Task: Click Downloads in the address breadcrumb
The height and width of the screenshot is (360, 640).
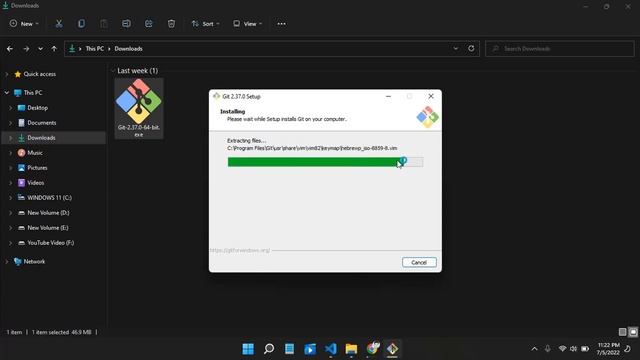Action: (128, 49)
